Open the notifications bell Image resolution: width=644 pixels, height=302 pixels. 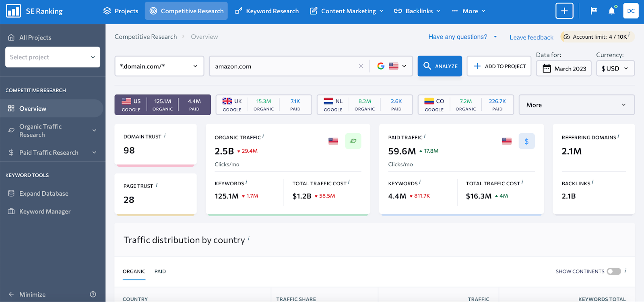[612, 11]
